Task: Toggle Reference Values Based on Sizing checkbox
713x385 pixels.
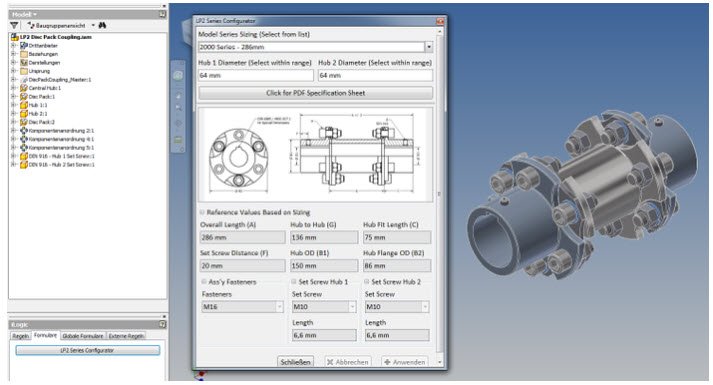Action: (202, 212)
